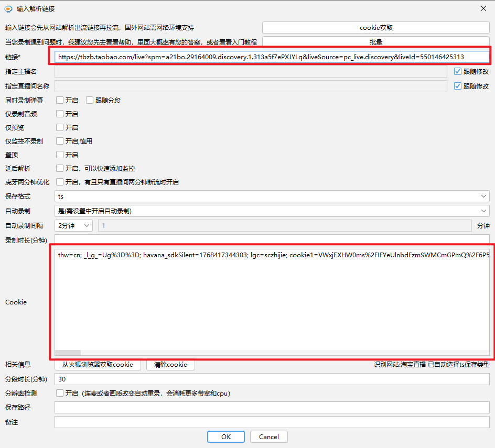This screenshot has height=448, width=495.
Task: Click 从火狐浏览器获取cookie button
Action: pyautogui.click(x=98, y=365)
